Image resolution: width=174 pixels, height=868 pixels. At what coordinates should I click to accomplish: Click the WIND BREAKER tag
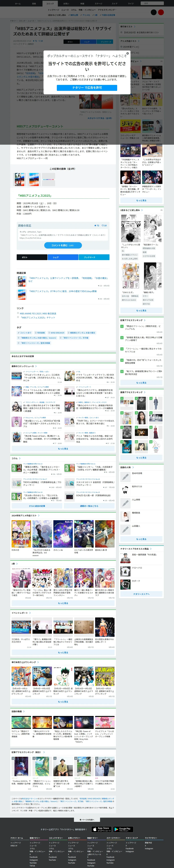click(x=56, y=333)
